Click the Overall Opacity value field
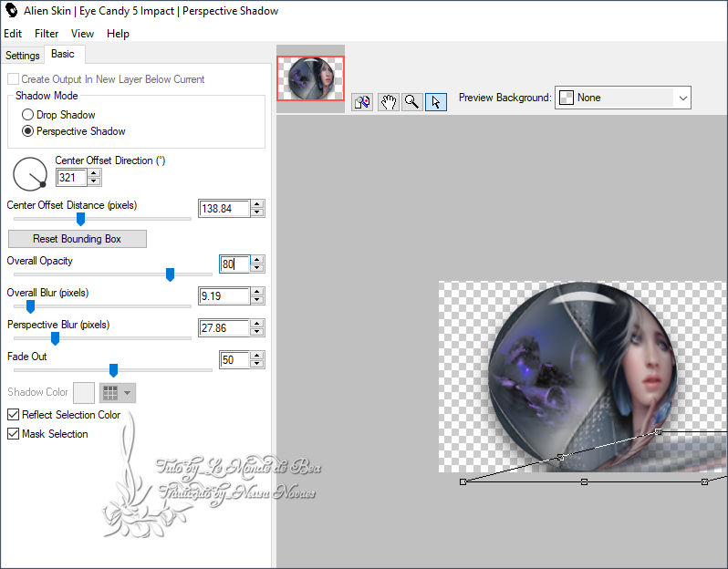Image resolution: width=728 pixels, height=569 pixels. click(x=234, y=264)
